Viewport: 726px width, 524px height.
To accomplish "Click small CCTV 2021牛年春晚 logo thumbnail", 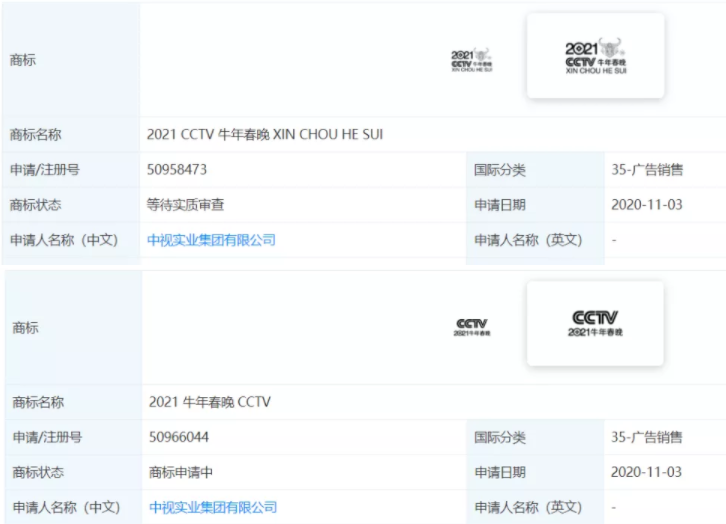I will (472, 327).
